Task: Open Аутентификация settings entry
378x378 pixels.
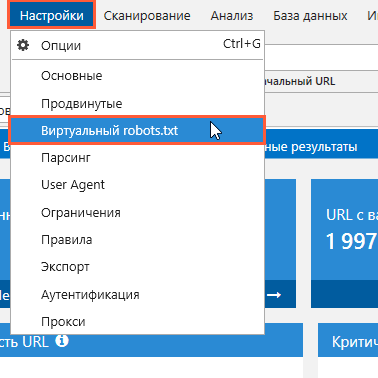Action: (x=137, y=295)
